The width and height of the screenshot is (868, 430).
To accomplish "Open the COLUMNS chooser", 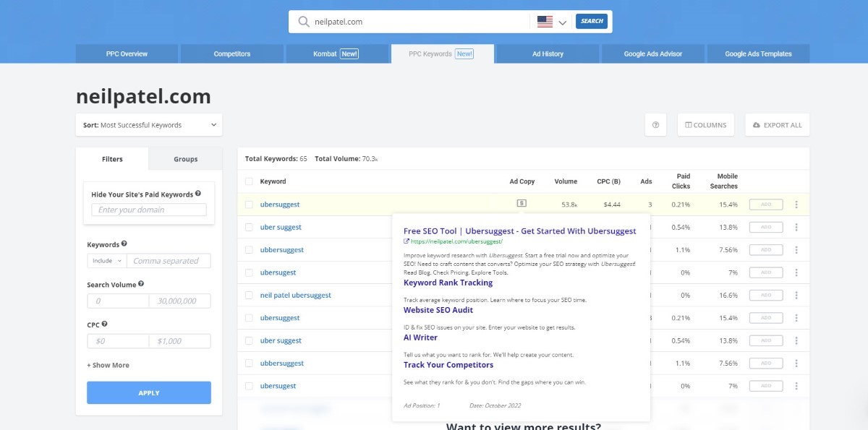I will pyautogui.click(x=706, y=125).
